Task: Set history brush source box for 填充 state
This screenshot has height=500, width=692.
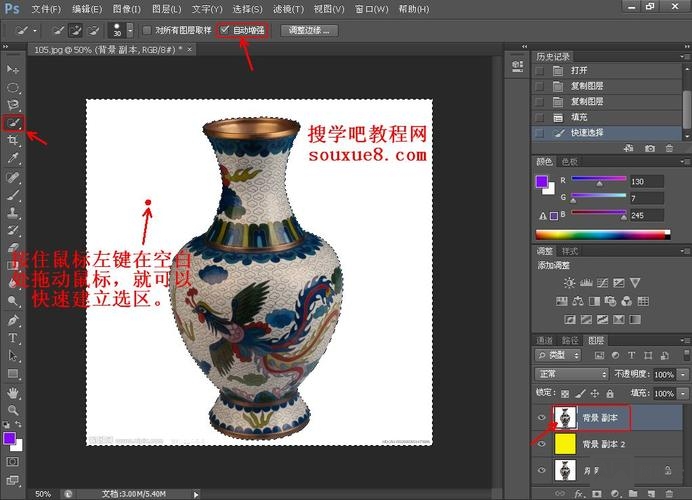Action: [x=539, y=117]
